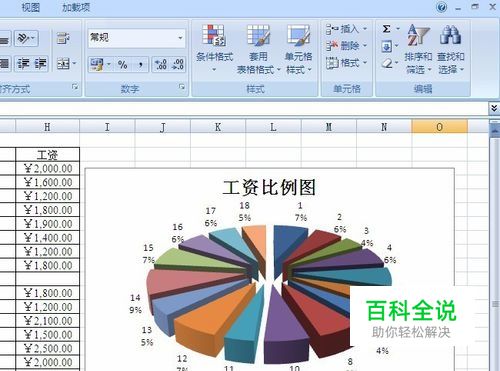
Task: Click 删除 delete cells button
Action: (342, 46)
